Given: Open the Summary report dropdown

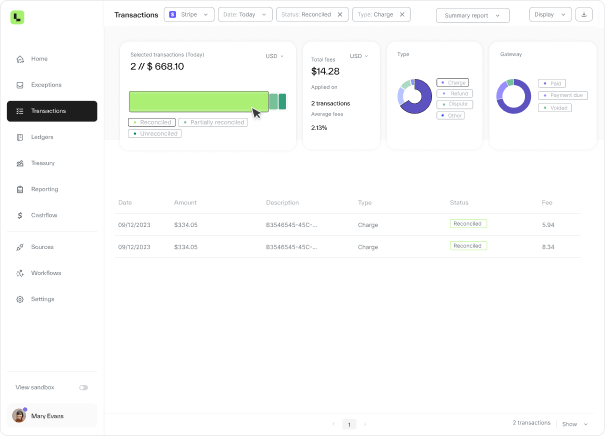Looking at the screenshot, I should tap(473, 15).
